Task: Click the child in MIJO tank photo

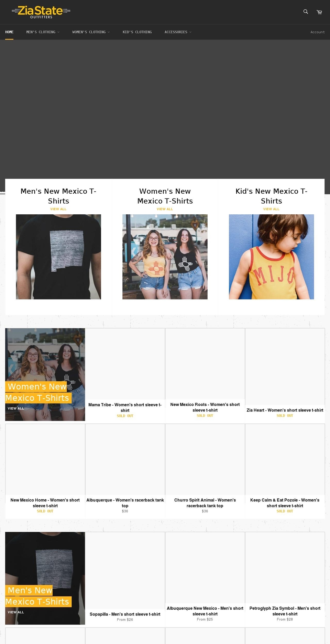Action: click(x=272, y=257)
